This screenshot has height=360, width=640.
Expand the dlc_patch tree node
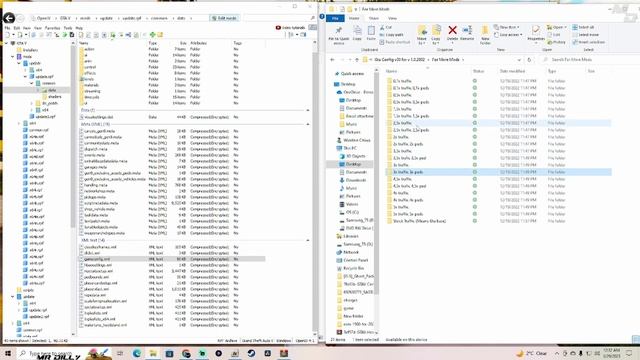[32, 103]
